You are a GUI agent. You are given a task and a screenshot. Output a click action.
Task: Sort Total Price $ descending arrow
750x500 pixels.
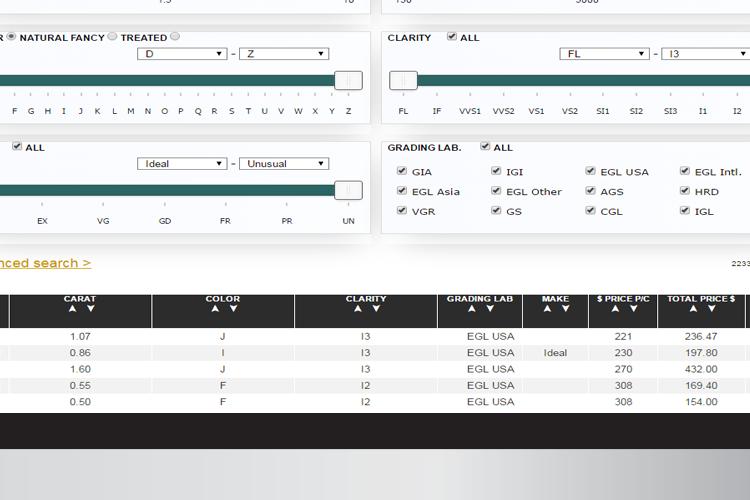pyautogui.click(x=712, y=309)
